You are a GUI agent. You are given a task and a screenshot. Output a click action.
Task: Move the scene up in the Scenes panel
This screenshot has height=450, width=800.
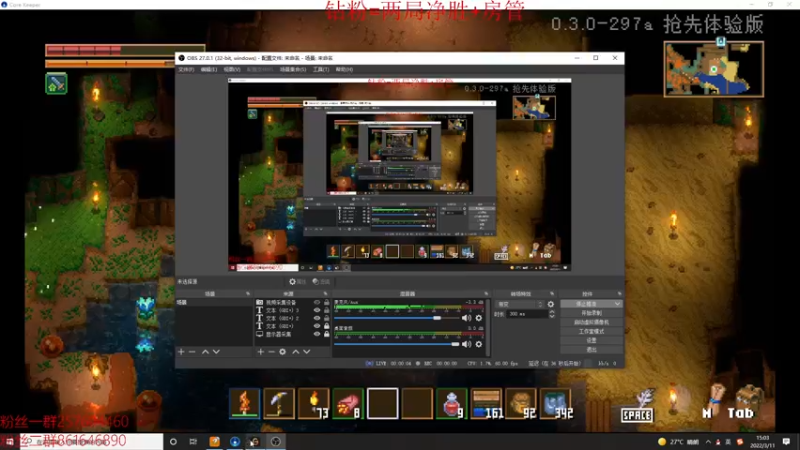(x=205, y=352)
